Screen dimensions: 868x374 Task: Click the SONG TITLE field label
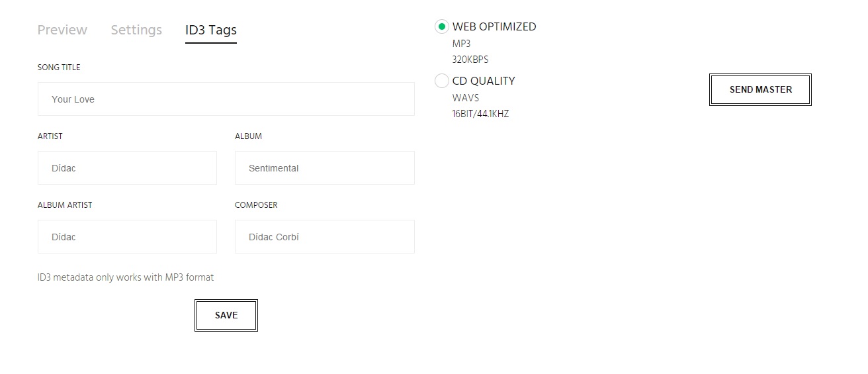pyautogui.click(x=59, y=68)
